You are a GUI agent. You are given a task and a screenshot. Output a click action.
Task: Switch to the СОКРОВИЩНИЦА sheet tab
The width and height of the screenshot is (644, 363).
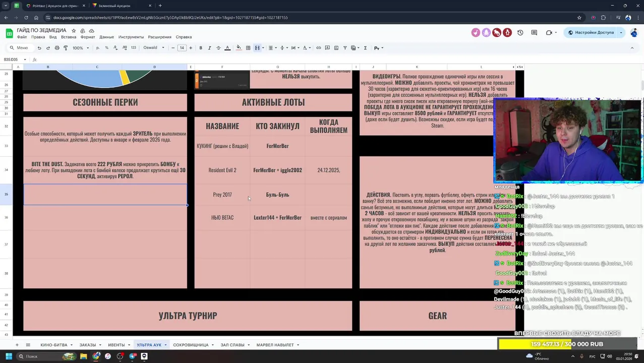191,345
